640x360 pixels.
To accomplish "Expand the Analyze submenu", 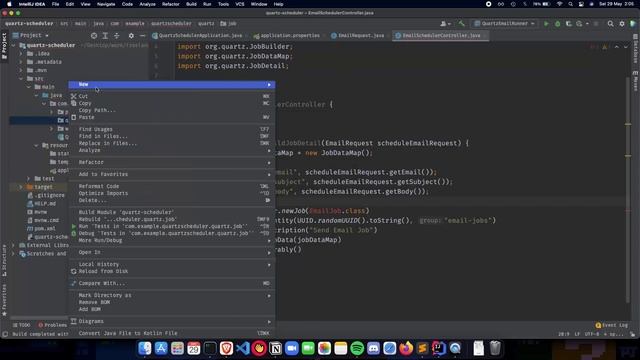I will pyautogui.click(x=171, y=150).
